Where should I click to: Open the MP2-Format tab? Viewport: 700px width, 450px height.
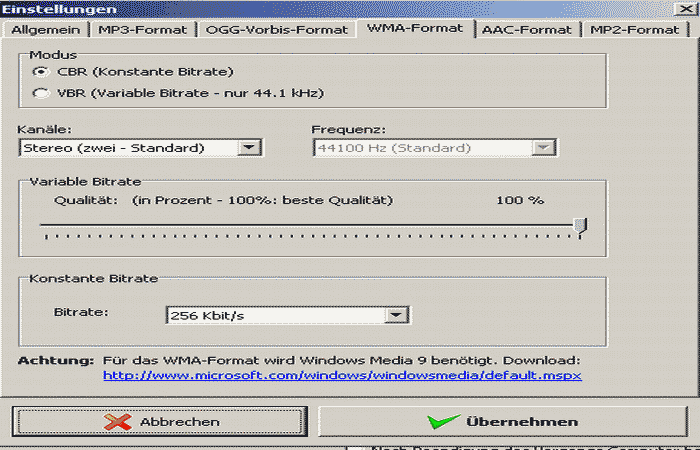[634, 29]
